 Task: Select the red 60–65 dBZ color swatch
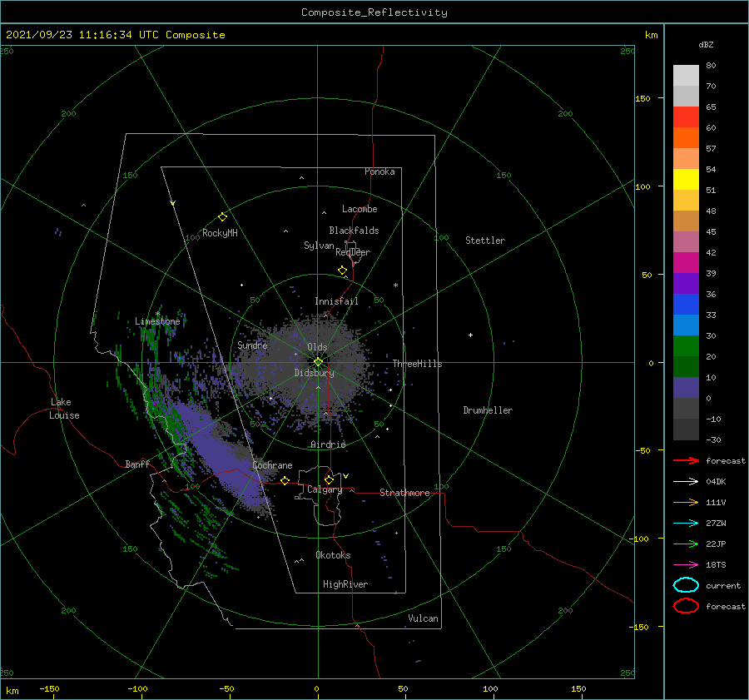point(686,117)
